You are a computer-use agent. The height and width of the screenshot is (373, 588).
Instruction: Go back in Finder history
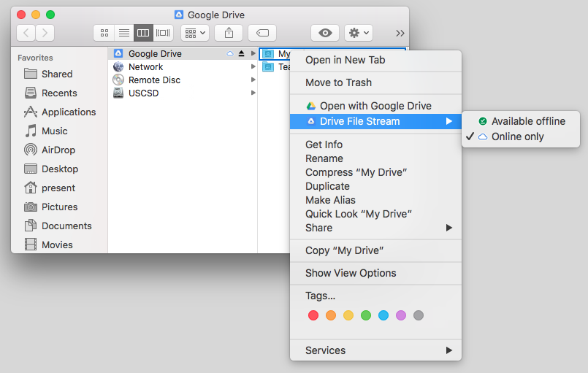coord(26,33)
